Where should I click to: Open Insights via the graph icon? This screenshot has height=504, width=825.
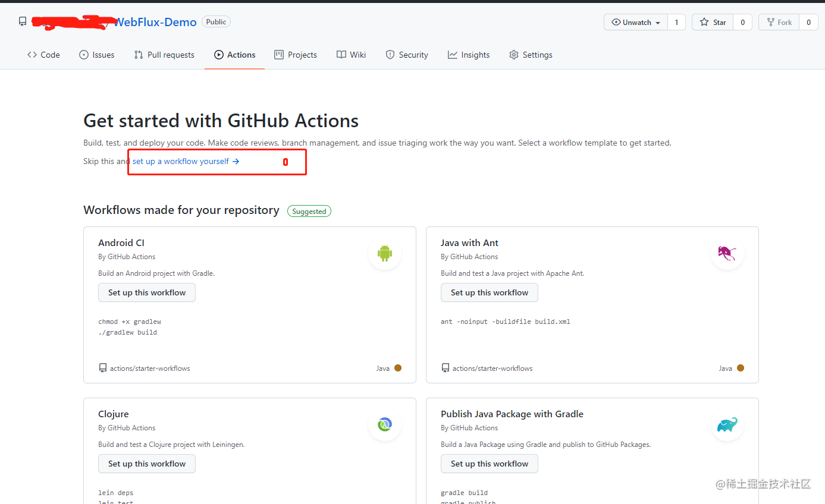[452, 54]
